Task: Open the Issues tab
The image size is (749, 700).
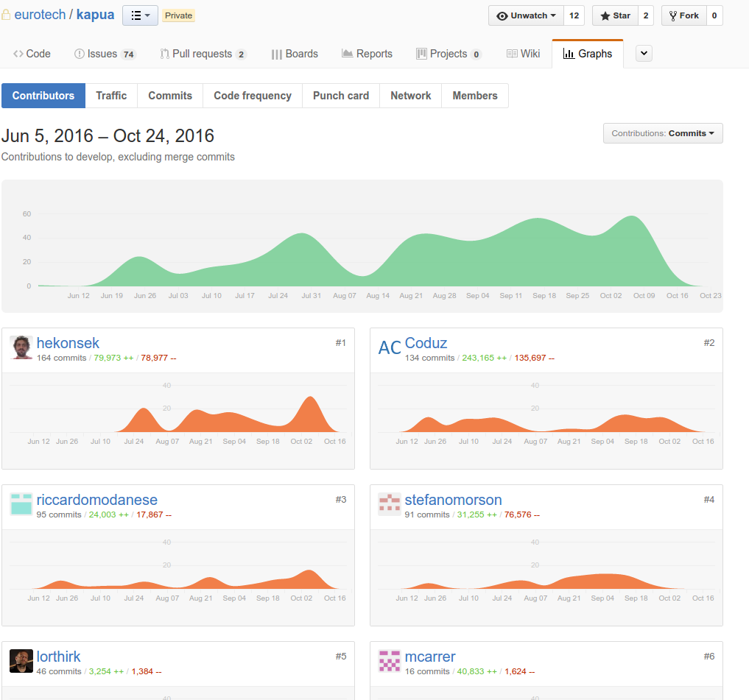Action: (x=105, y=54)
